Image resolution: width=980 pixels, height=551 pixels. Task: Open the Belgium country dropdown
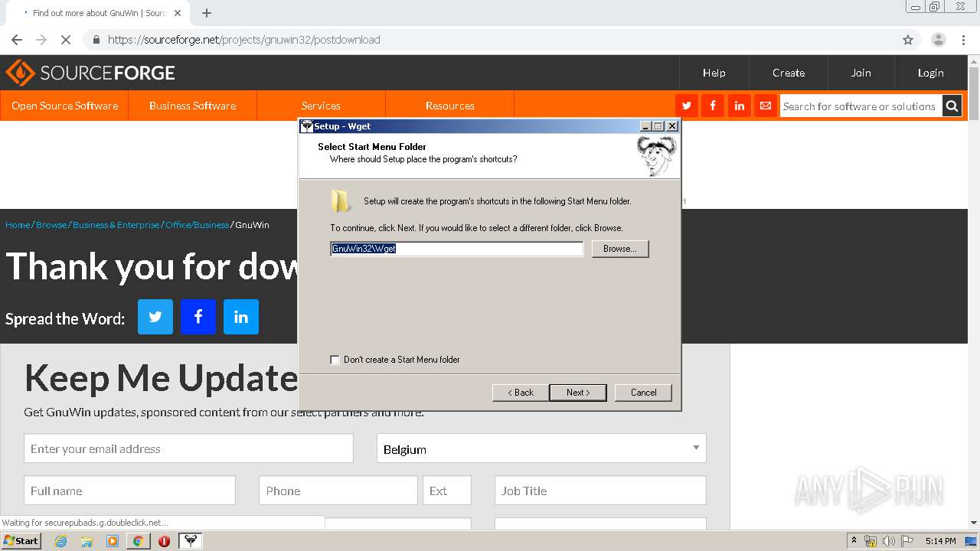[541, 448]
